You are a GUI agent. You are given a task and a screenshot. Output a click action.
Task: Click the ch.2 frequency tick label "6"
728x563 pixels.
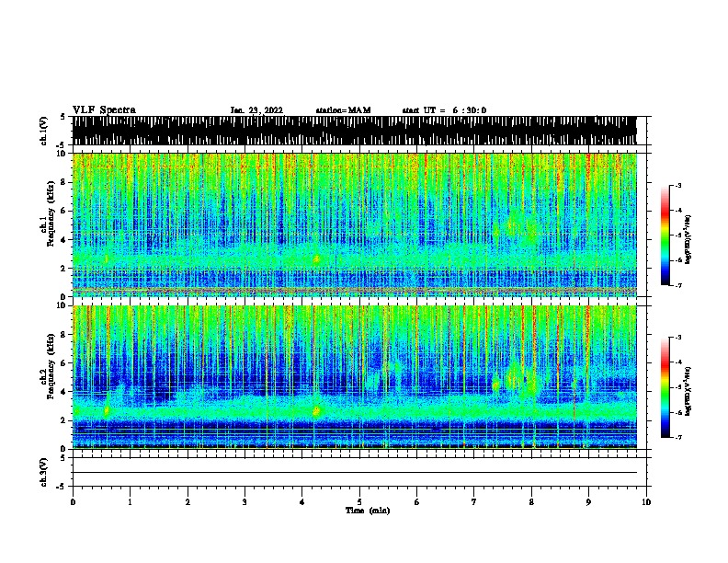pyautogui.click(x=63, y=363)
